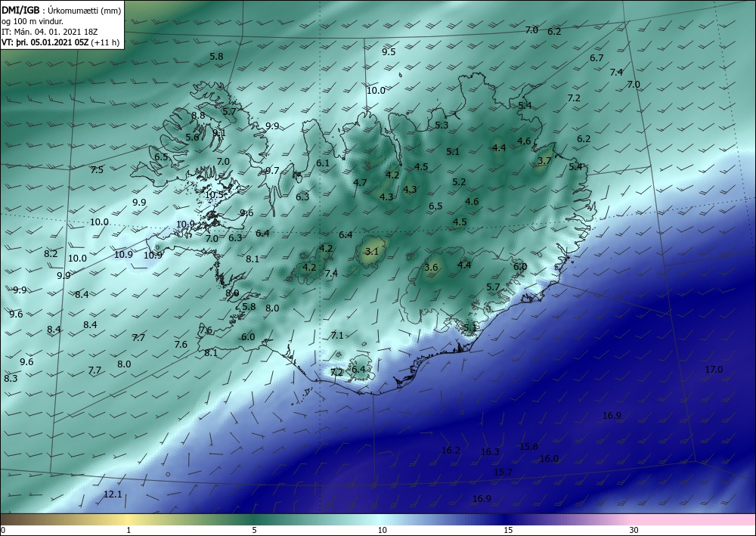This screenshot has width=756, height=536.
Task: Select the 9.7 value on the map
Action: click(272, 170)
